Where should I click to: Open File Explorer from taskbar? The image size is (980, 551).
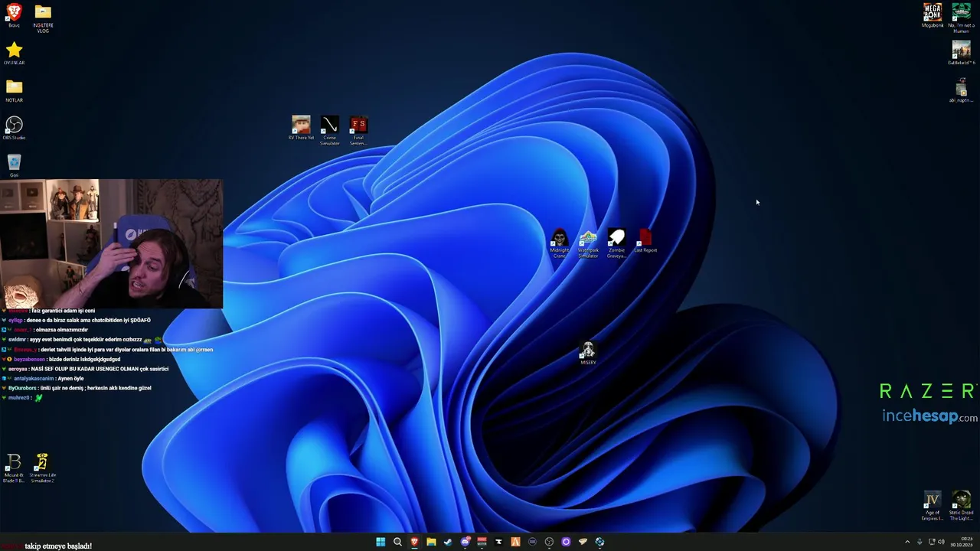[431, 542]
